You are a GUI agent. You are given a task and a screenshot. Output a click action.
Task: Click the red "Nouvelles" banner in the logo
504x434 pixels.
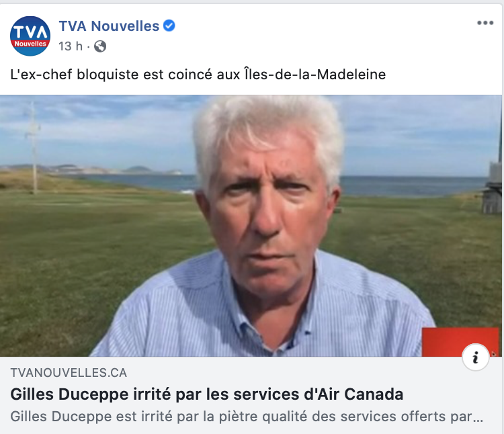pyautogui.click(x=30, y=44)
